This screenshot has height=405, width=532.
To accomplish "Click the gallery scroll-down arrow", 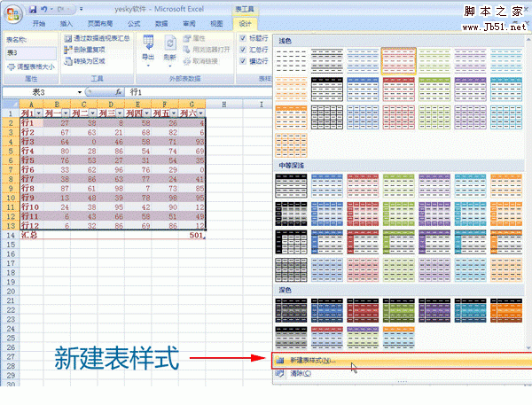I will click(528, 347).
